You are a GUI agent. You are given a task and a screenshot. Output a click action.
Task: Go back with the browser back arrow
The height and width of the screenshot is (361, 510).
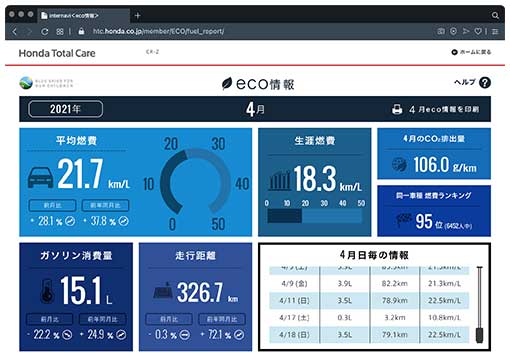tap(15, 31)
